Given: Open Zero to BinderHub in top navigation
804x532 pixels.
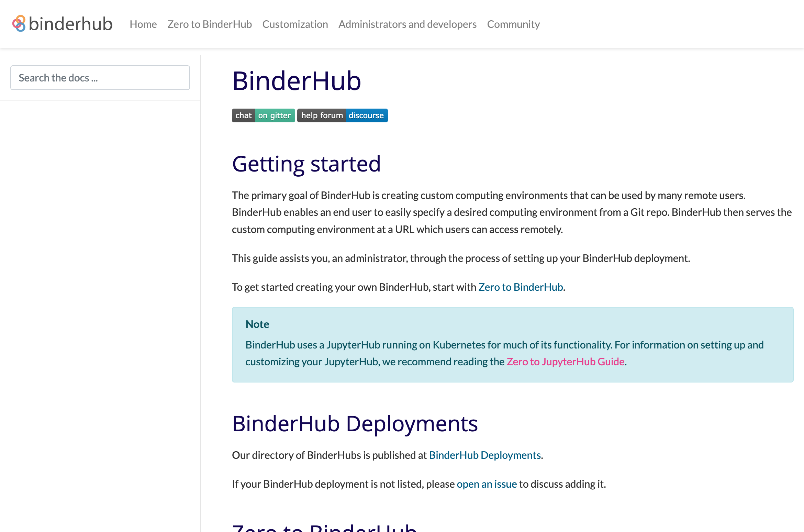Looking at the screenshot, I should pyautogui.click(x=210, y=24).
